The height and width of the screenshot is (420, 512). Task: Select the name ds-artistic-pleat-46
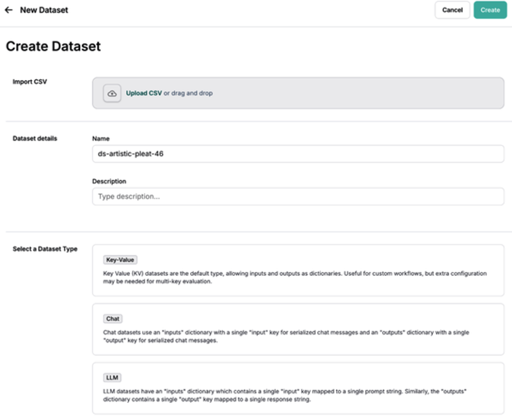131,153
